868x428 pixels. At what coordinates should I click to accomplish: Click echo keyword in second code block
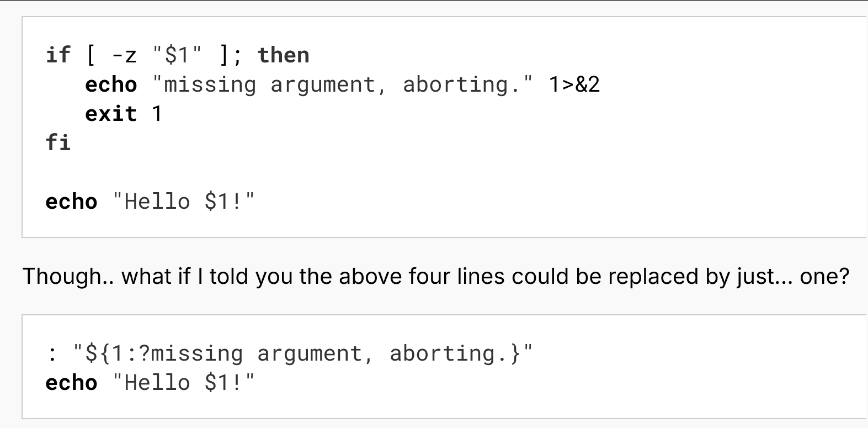71,383
